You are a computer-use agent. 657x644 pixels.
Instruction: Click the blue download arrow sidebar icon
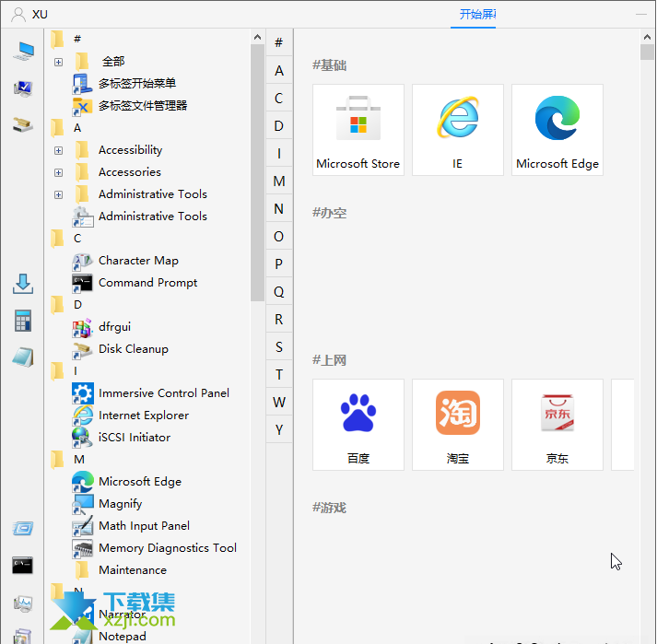[23, 284]
